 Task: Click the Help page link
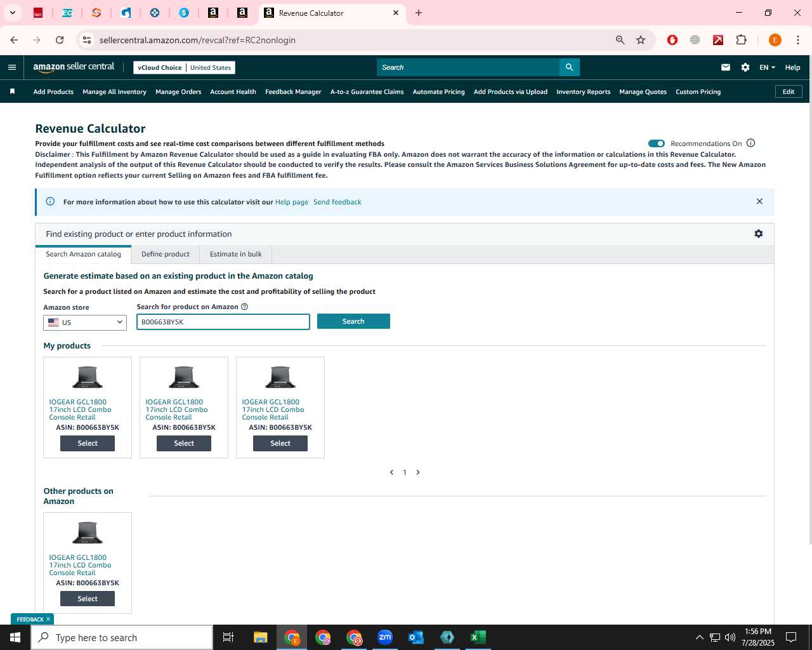click(x=292, y=202)
